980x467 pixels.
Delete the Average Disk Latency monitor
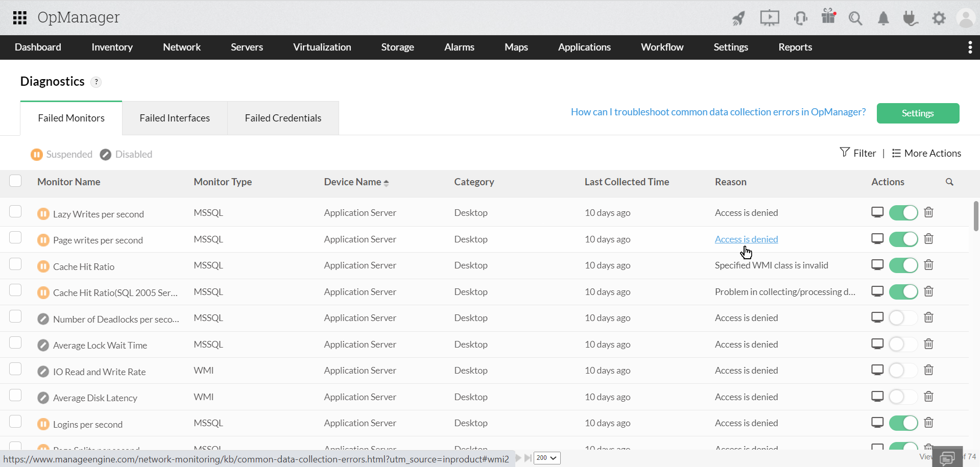click(929, 397)
